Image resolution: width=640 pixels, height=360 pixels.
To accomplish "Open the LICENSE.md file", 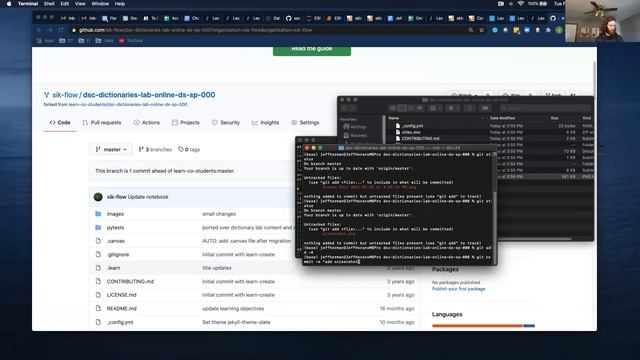I will pos(122,295).
